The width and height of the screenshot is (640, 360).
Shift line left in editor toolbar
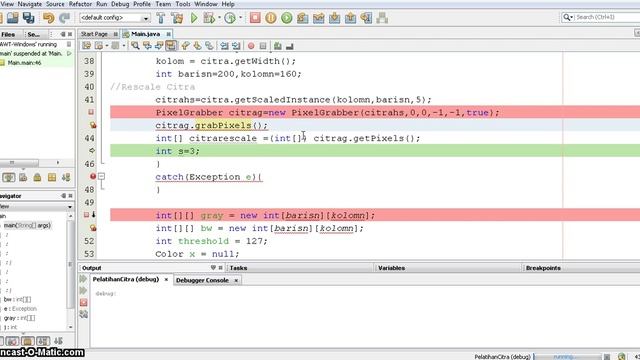tap(224, 46)
